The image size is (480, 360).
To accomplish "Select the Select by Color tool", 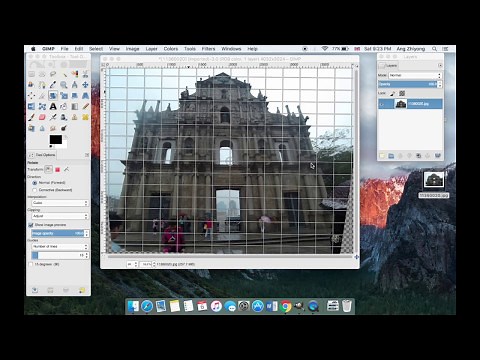I will pos(75,74).
